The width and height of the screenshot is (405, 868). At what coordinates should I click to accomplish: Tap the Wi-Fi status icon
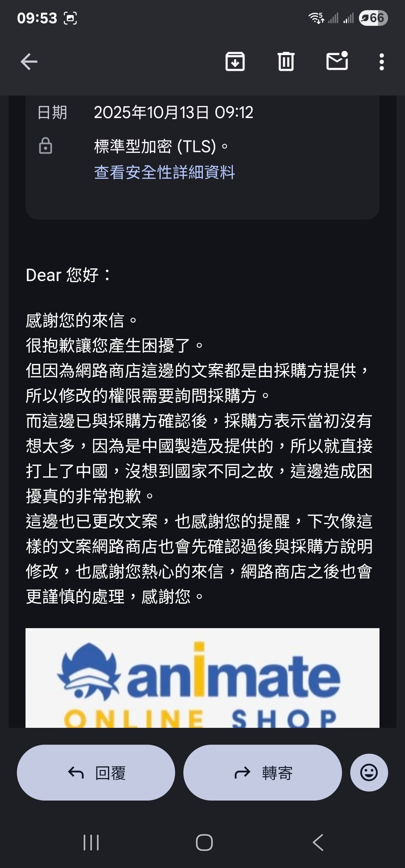click(x=316, y=18)
